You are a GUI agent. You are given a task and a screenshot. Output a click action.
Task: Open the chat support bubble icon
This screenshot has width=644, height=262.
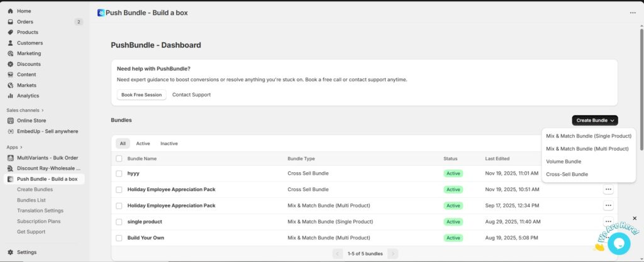tap(618, 243)
